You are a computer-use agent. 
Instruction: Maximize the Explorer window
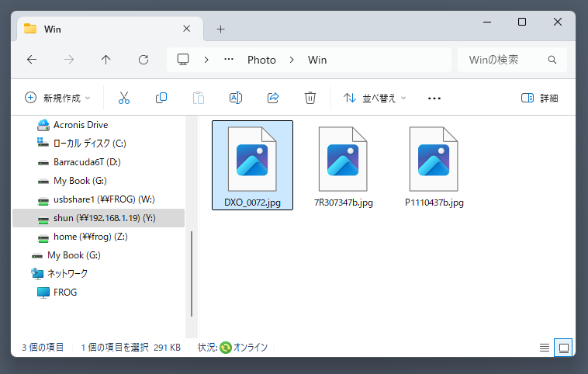522,23
